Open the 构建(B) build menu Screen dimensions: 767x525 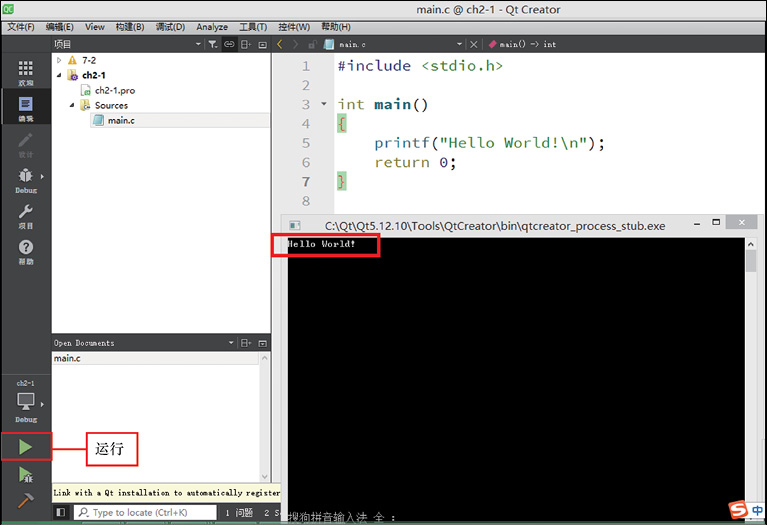(x=128, y=27)
